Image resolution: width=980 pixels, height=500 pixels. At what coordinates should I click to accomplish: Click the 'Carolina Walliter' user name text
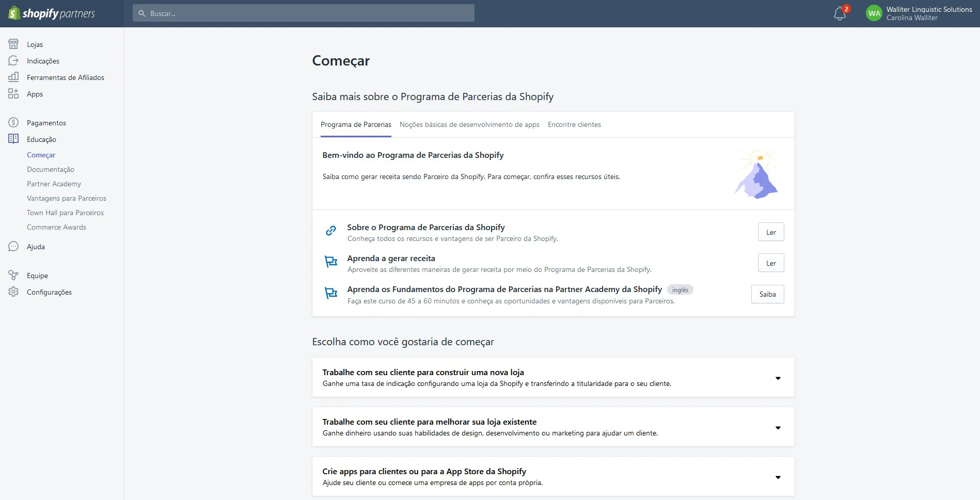pos(912,18)
